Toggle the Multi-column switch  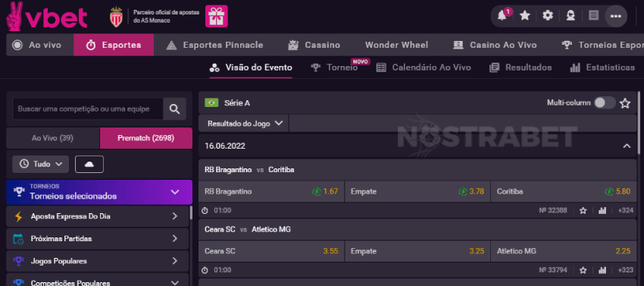(605, 103)
